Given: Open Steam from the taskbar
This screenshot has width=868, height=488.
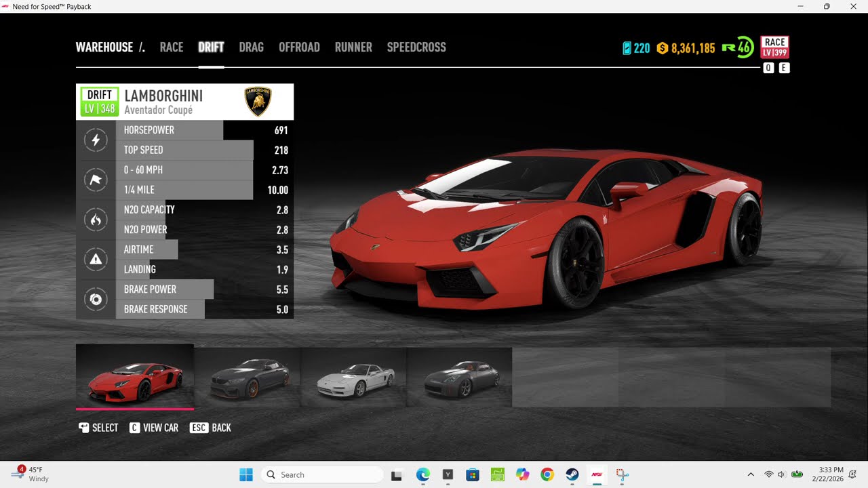Looking at the screenshot, I should point(572,474).
